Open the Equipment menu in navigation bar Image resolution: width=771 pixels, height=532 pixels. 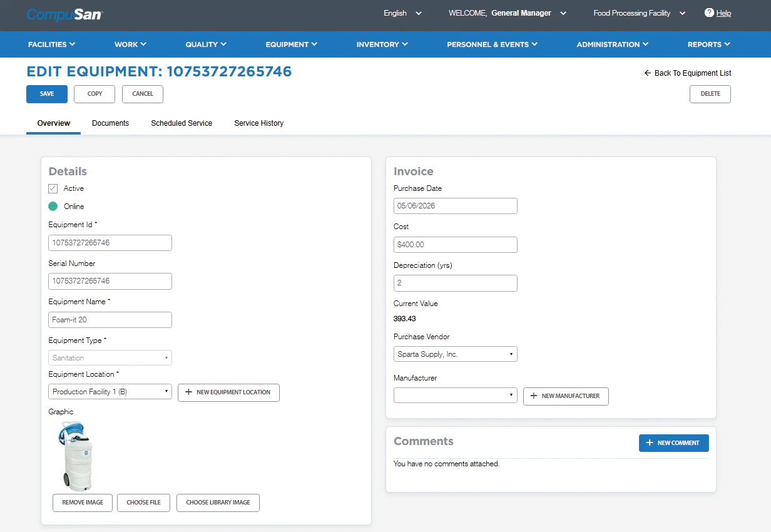point(292,44)
